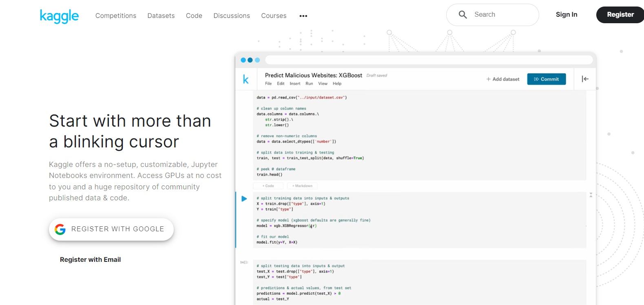The width and height of the screenshot is (644, 305).
Task: Go to the Code section
Action: point(194,15)
